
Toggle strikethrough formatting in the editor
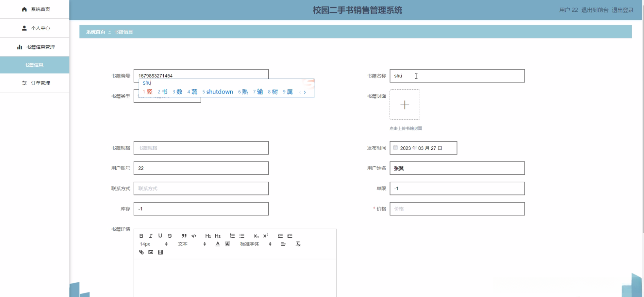(x=170, y=236)
